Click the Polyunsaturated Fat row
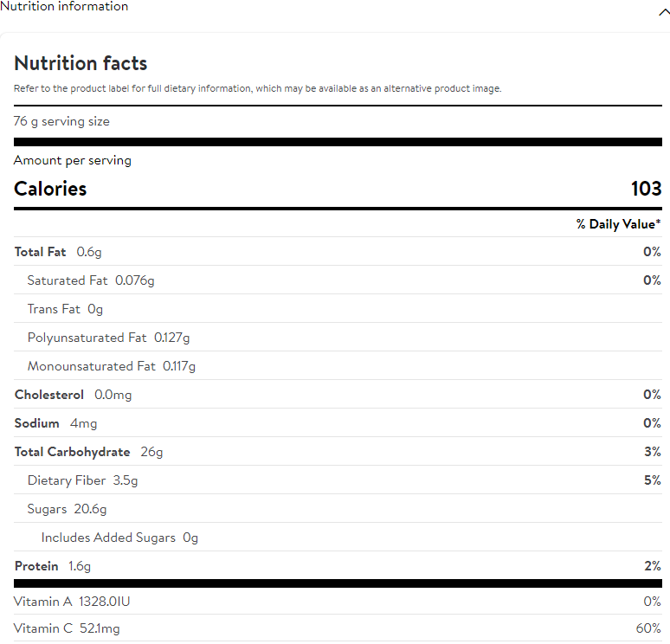Image resolution: width=670 pixels, height=644 pixels. point(108,338)
